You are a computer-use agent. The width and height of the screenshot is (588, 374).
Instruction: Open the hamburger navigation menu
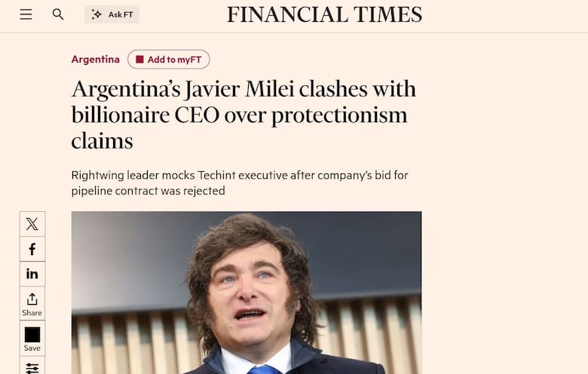pos(26,14)
